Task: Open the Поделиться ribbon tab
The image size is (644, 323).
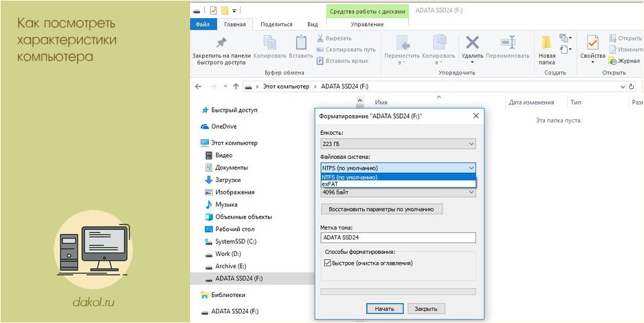Action: (276, 24)
